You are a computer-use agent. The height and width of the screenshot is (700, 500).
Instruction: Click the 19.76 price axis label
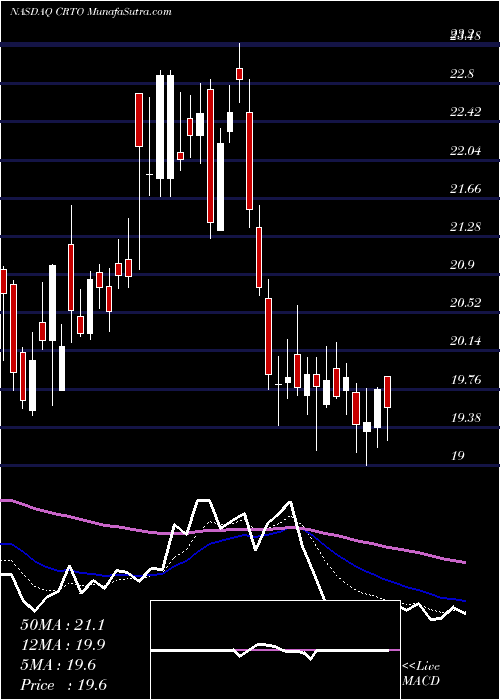[466, 380]
